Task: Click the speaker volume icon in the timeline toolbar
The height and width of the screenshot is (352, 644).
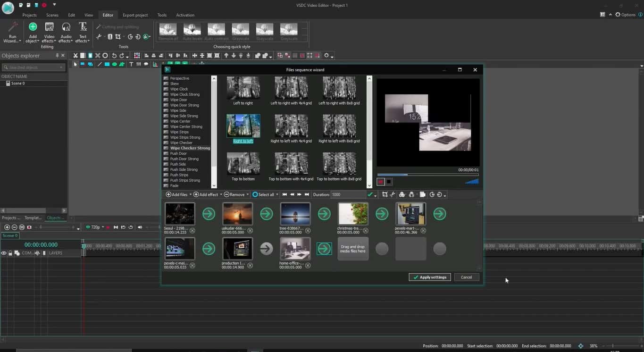Action: [139, 227]
